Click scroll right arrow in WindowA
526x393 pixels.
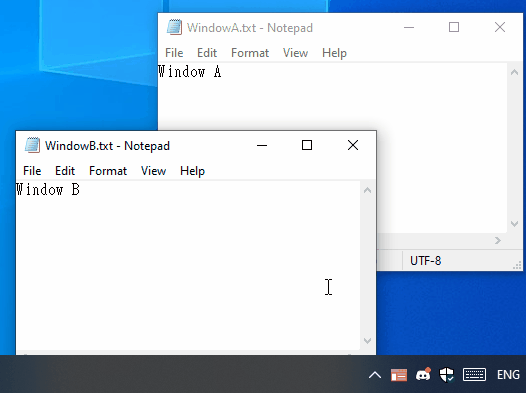tap(498, 240)
